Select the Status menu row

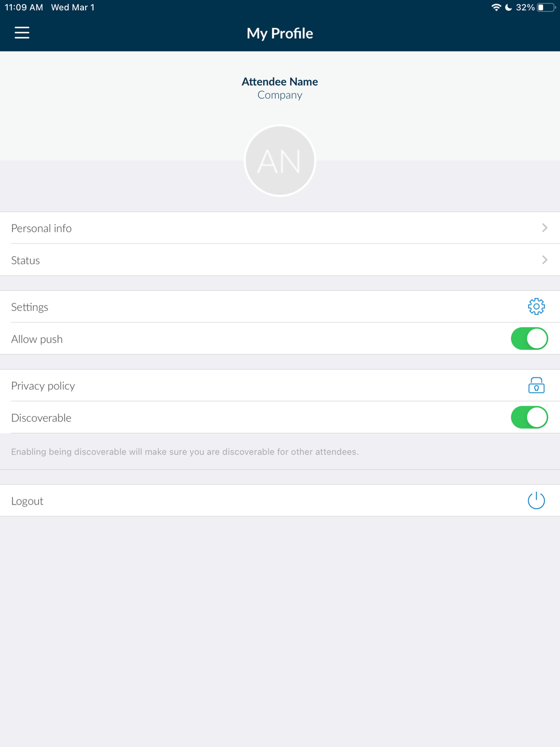point(280,260)
